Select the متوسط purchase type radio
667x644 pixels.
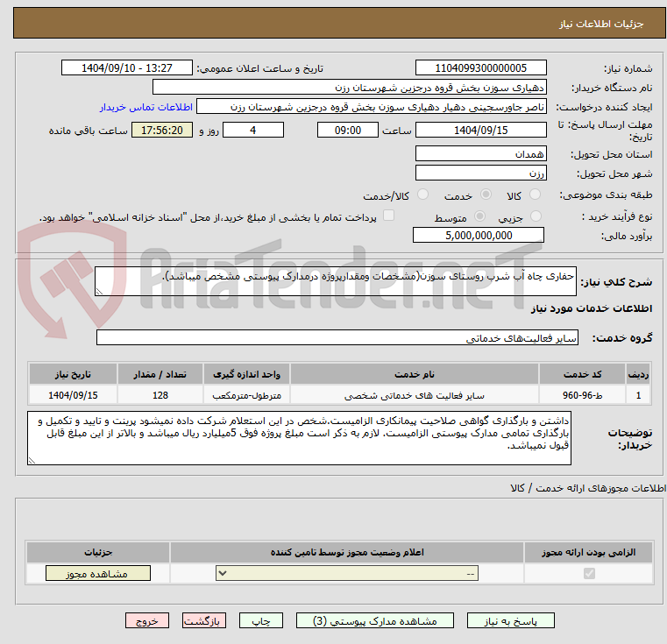[479, 216]
